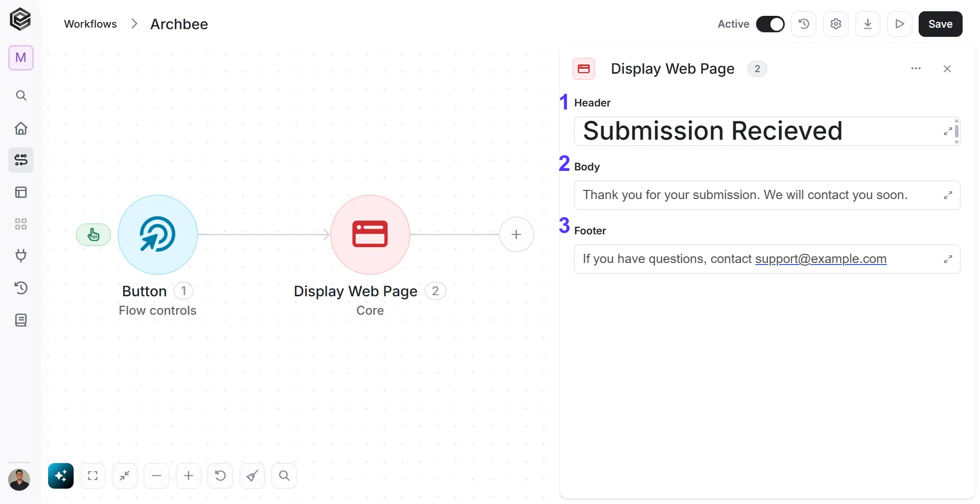Click the support@example.com link
The width and height of the screenshot is (980, 504).
(x=821, y=259)
